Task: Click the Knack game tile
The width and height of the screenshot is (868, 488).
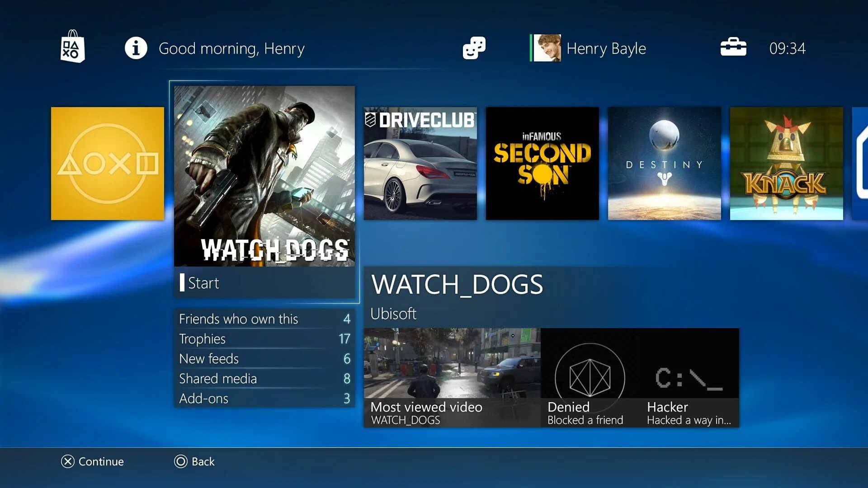Action: coord(785,164)
